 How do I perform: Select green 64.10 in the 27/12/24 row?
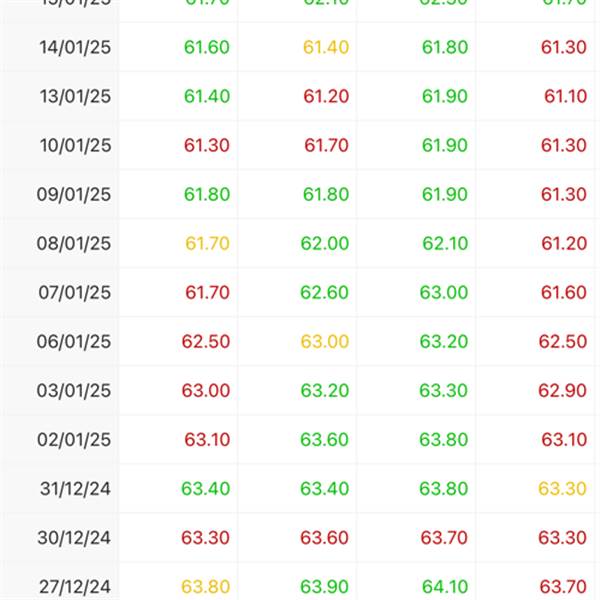coord(444,587)
